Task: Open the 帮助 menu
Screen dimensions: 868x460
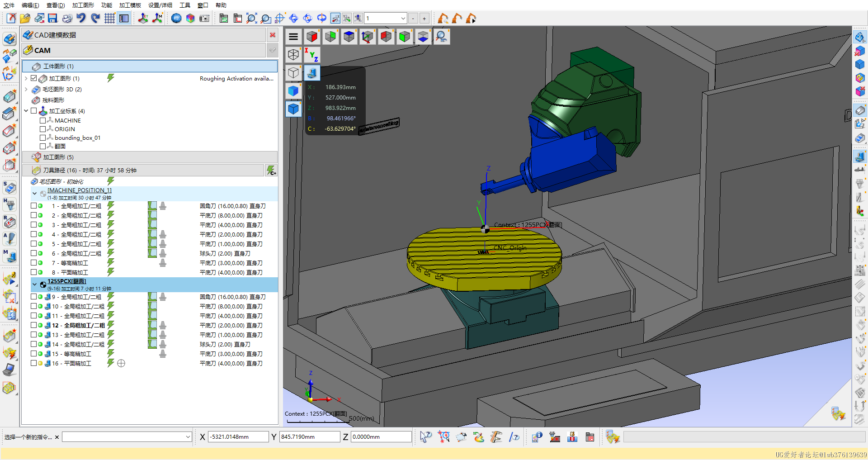Action: point(221,5)
